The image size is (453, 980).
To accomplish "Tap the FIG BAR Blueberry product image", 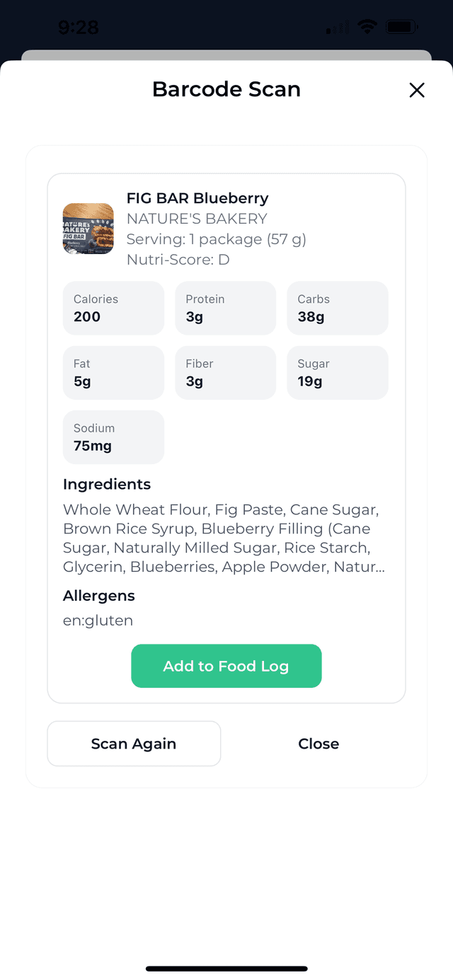I will click(88, 229).
